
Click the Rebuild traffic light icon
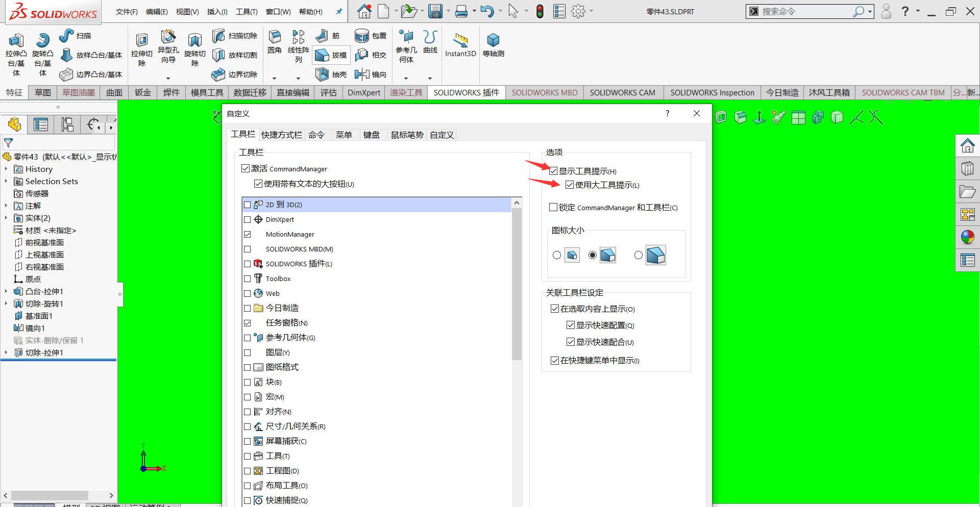(540, 11)
